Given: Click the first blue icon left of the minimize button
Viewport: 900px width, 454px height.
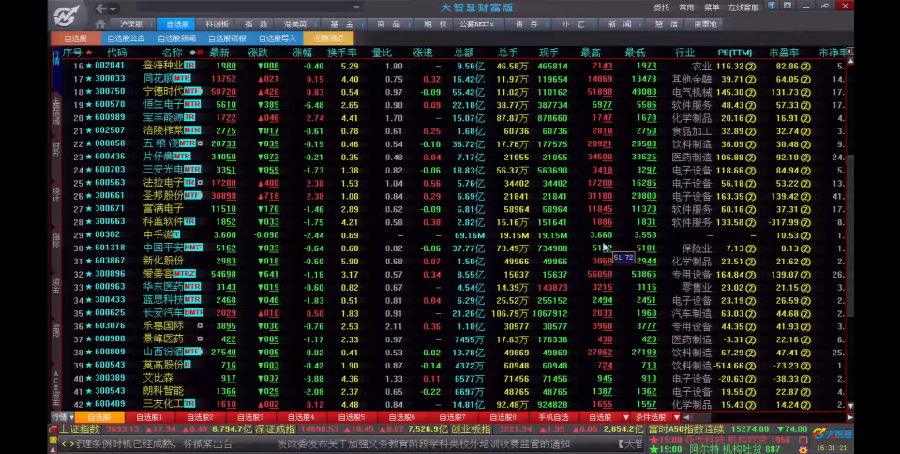Looking at the screenshot, I should [x=771, y=6].
